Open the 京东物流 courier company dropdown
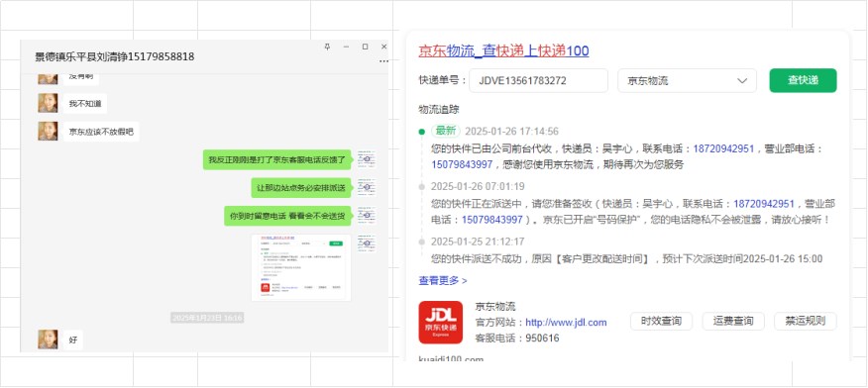Image resolution: width=868 pixels, height=388 pixels. [687, 81]
